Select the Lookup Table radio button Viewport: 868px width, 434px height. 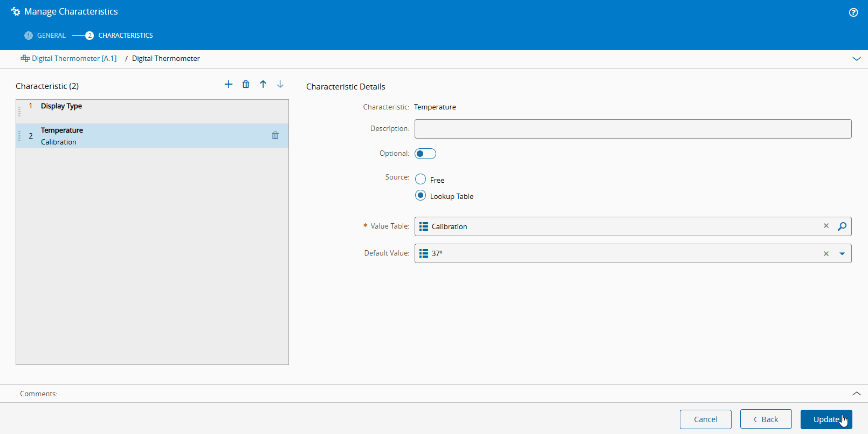click(x=421, y=196)
